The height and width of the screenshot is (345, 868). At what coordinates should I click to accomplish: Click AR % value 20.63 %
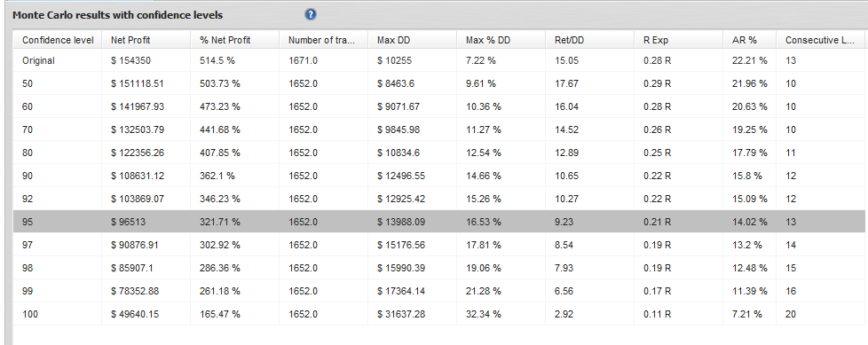click(750, 106)
